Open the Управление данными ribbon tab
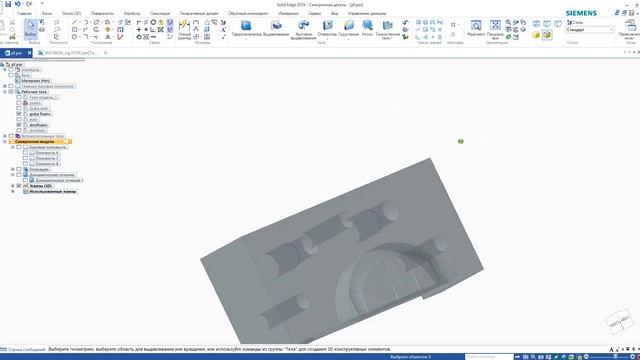Viewport: 640px width, 360px height. pyautogui.click(x=367, y=13)
